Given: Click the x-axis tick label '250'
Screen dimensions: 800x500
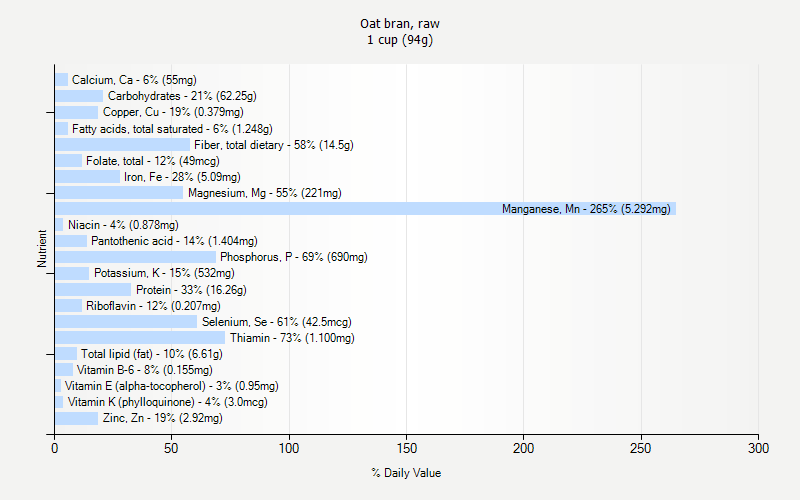Looking at the screenshot, I should tap(641, 448).
